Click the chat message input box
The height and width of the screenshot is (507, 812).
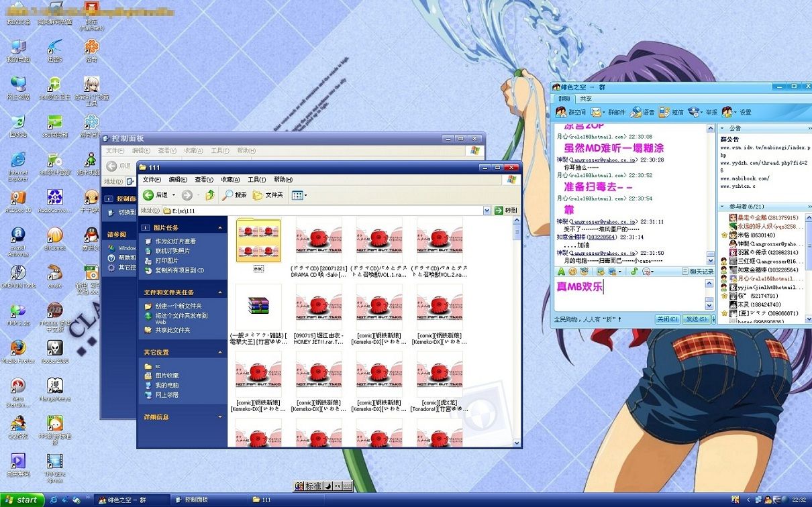(x=629, y=294)
